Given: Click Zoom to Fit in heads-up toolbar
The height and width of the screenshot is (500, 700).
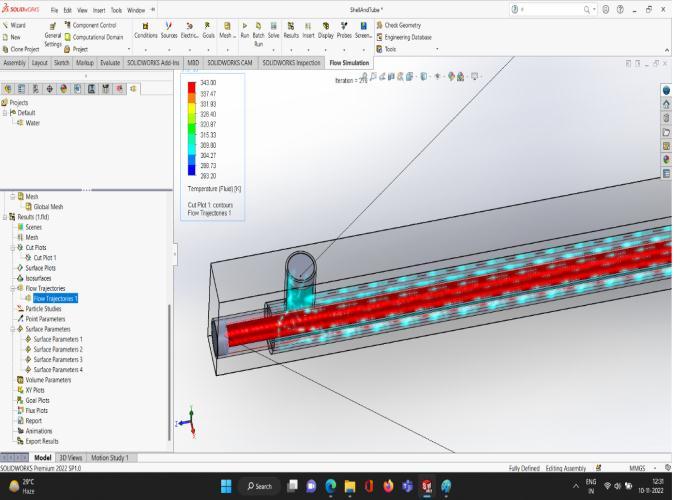Looking at the screenshot, I should coord(365,77).
